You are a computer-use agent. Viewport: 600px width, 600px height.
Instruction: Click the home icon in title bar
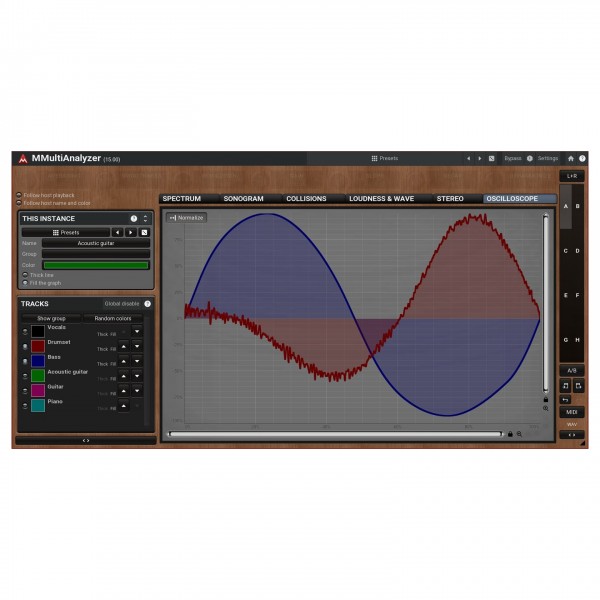[x=571, y=158]
